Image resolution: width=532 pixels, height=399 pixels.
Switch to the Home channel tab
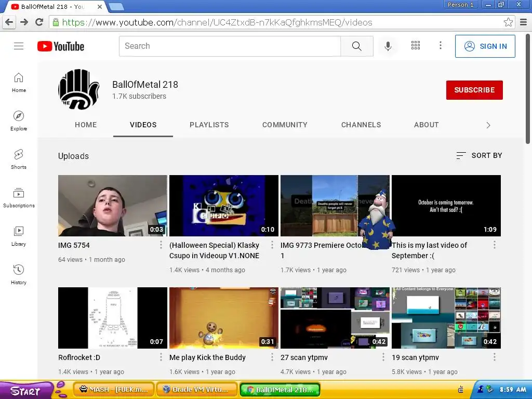tap(86, 125)
